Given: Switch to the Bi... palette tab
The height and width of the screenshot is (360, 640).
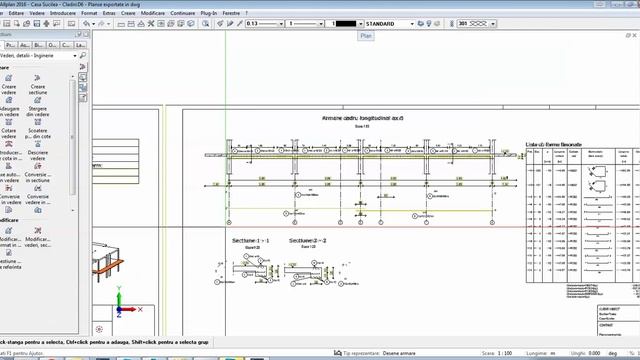Looking at the screenshot, I should [x=39, y=45].
